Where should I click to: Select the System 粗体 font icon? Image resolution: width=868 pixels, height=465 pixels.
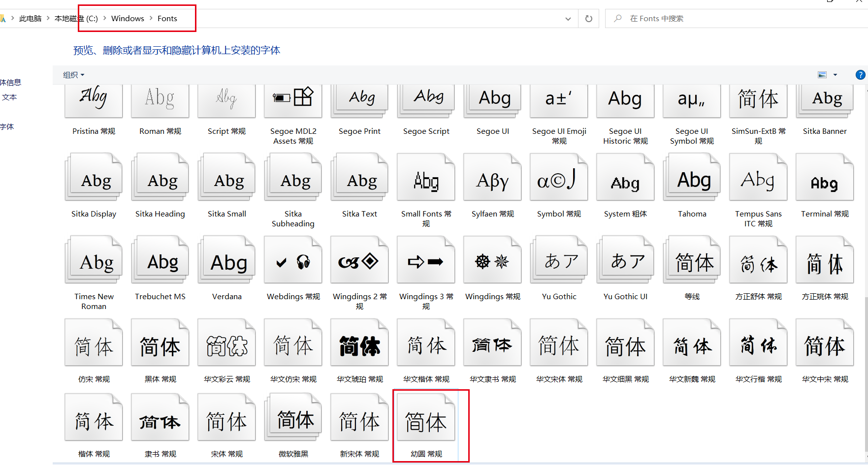[x=625, y=177]
